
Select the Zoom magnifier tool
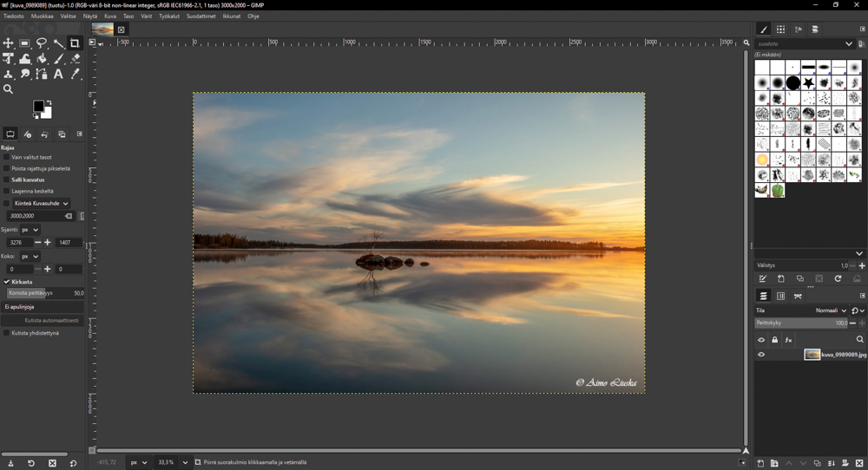click(9, 89)
